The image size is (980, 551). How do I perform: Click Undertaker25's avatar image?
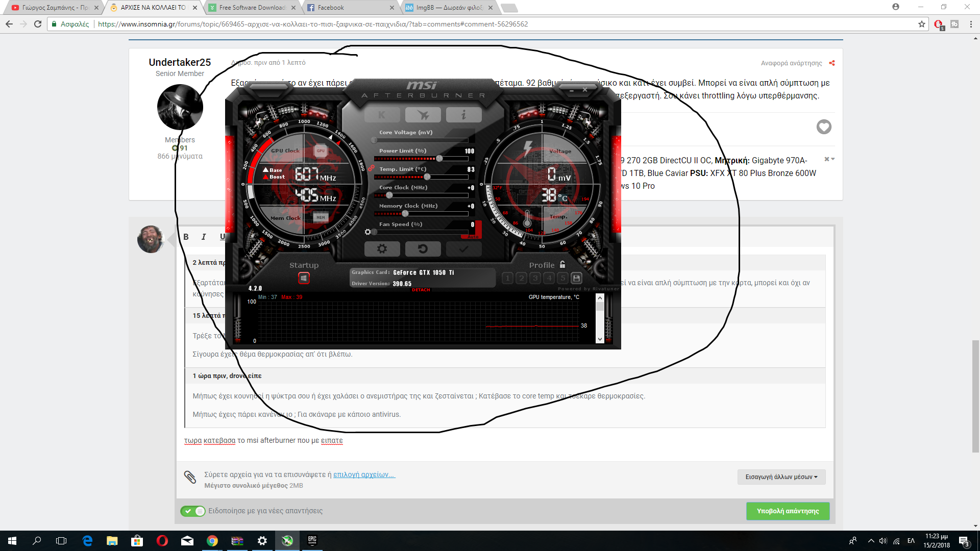point(180,107)
